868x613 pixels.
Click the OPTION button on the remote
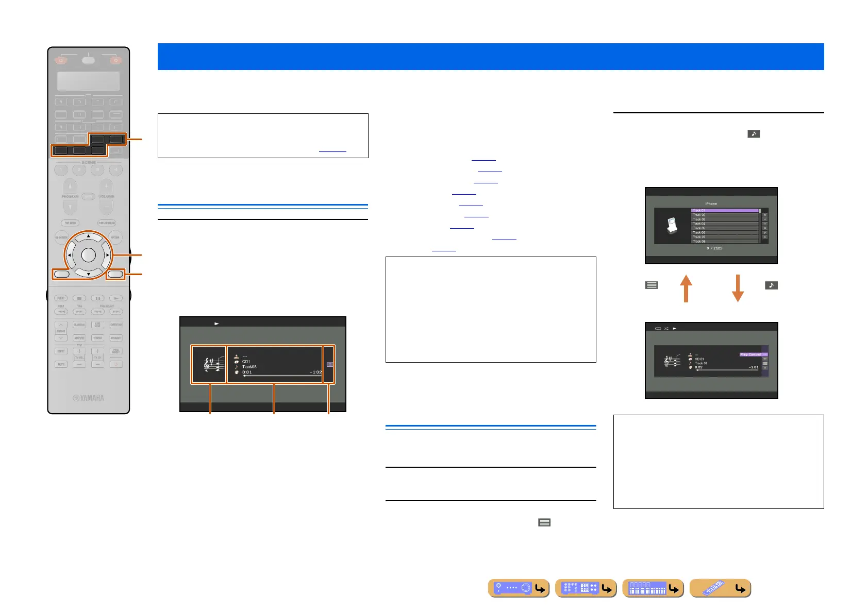tap(115, 237)
